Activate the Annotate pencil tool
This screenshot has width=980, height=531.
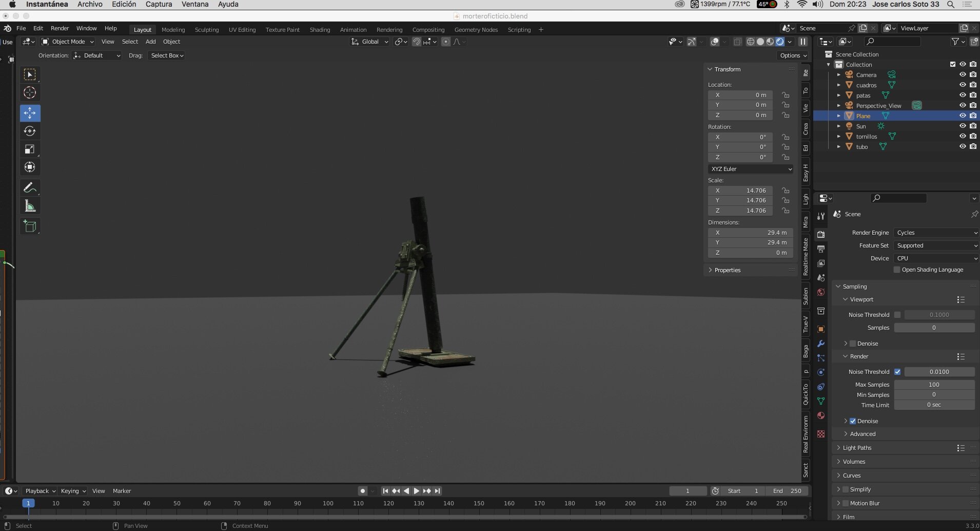(30, 188)
